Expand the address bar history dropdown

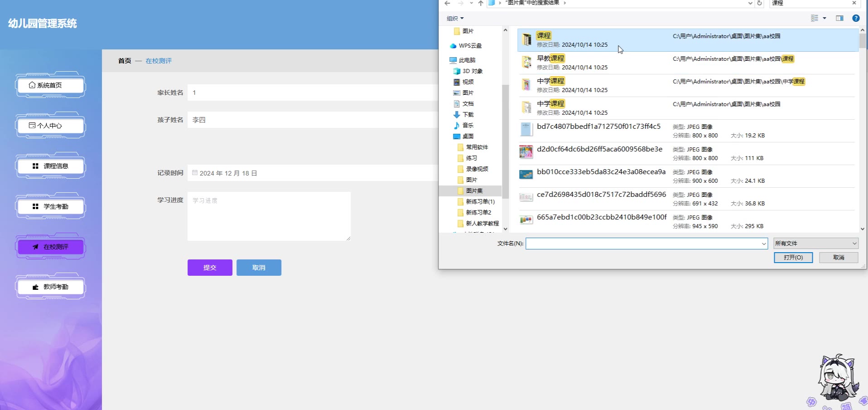pos(750,3)
